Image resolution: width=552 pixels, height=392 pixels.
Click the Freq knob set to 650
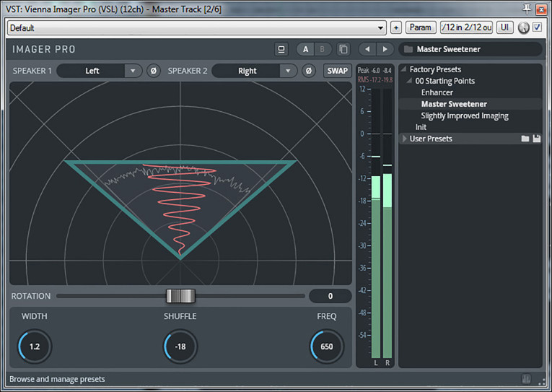tap(327, 347)
